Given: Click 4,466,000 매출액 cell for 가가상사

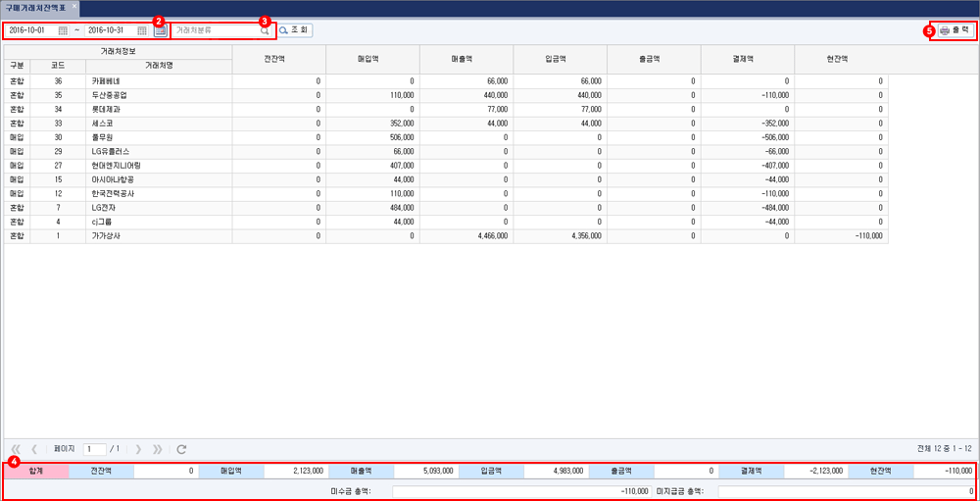Looking at the screenshot, I should [x=466, y=236].
